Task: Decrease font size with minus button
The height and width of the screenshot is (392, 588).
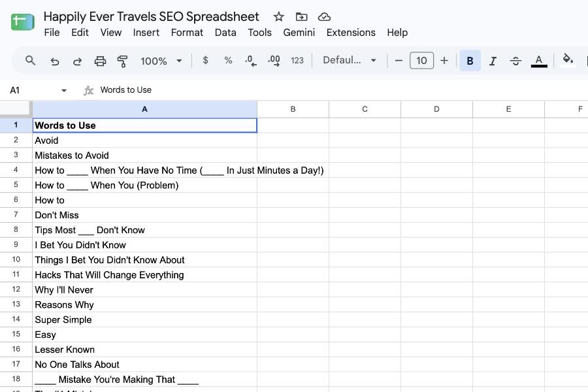Action: [399, 60]
